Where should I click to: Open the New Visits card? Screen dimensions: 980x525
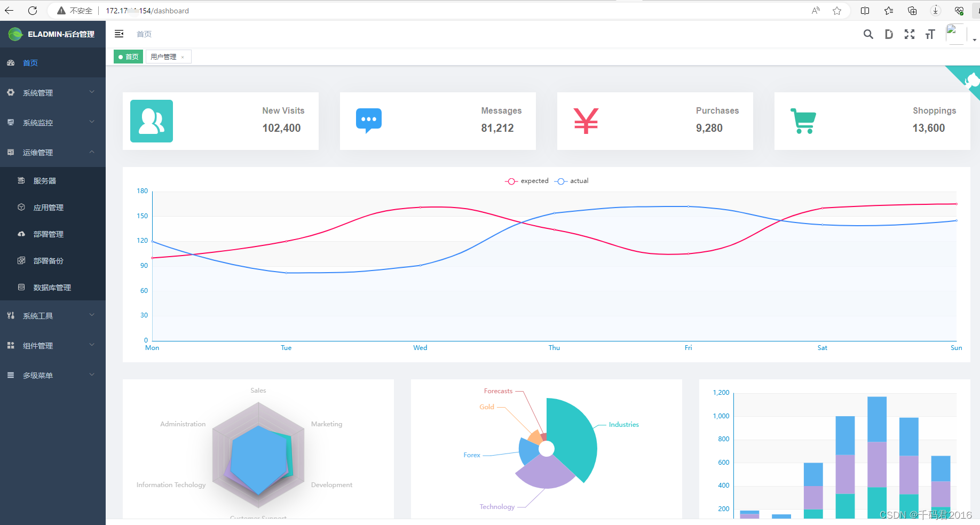[x=220, y=121]
